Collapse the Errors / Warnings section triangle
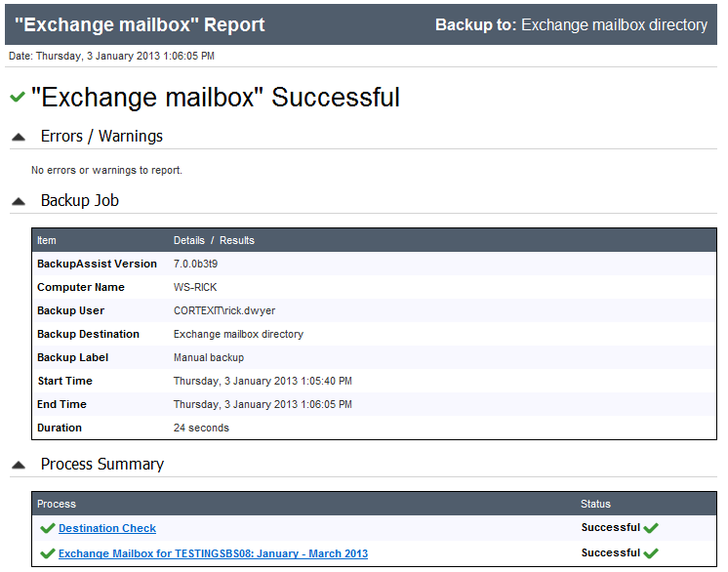This screenshot has height=572, width=728. tap(19, 137)
